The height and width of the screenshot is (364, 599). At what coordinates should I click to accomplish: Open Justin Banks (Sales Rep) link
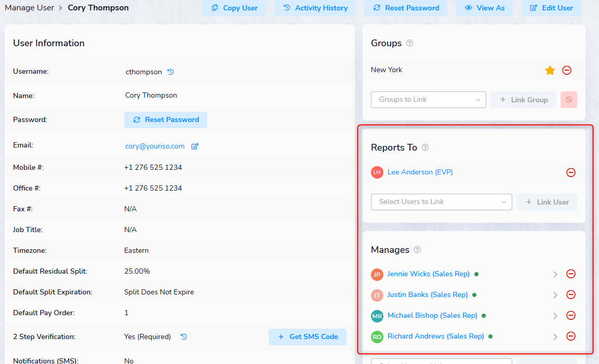tap(428, 295)
